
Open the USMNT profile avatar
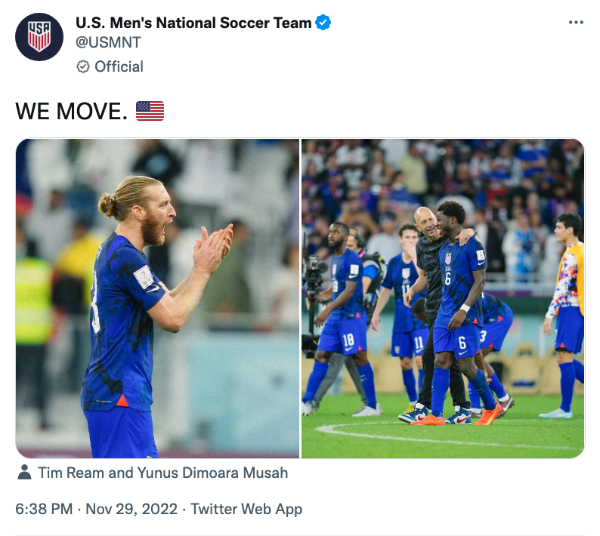[x=39, y=38]
